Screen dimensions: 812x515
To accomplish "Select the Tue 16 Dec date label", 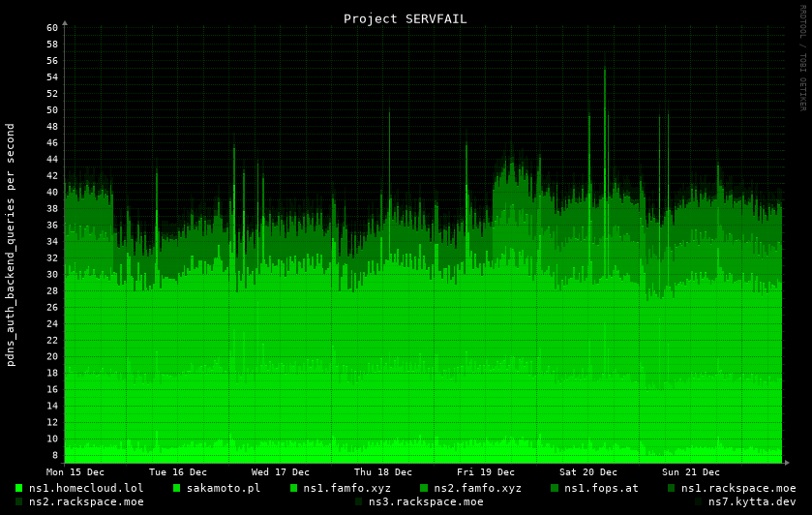I will (x=178, y=472).
